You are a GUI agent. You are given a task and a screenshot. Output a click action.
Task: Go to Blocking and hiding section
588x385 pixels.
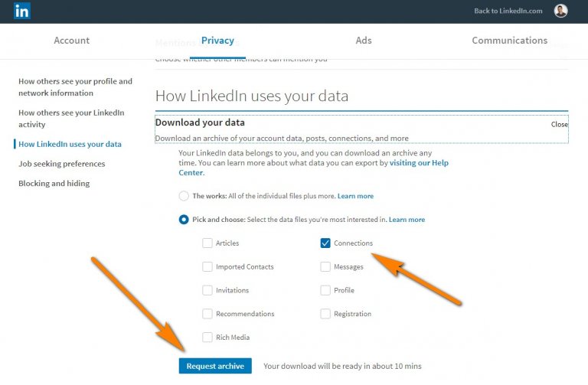coord(54,184)
